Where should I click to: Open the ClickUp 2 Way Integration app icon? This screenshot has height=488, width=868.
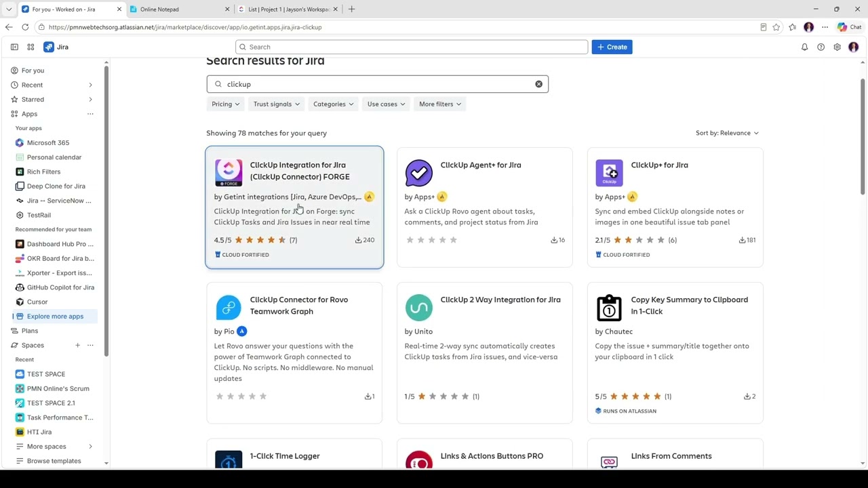(x=419, y=308)
